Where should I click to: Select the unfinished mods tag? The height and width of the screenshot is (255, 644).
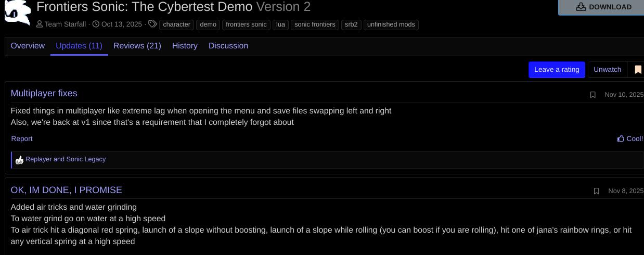391,24
